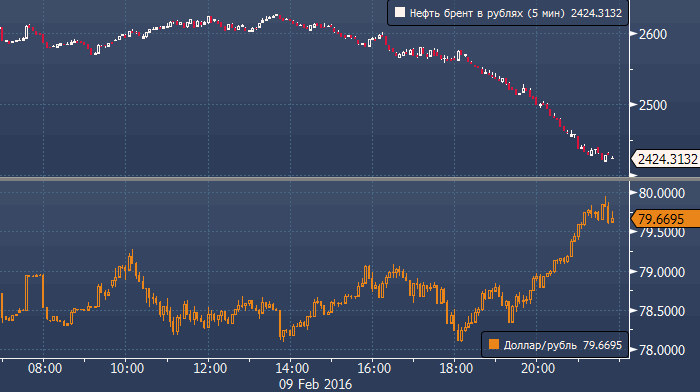The height and width of the screenshot is (392, 700).
Task: Click the 79.0000 axis label
Action: tap(662, 272)
